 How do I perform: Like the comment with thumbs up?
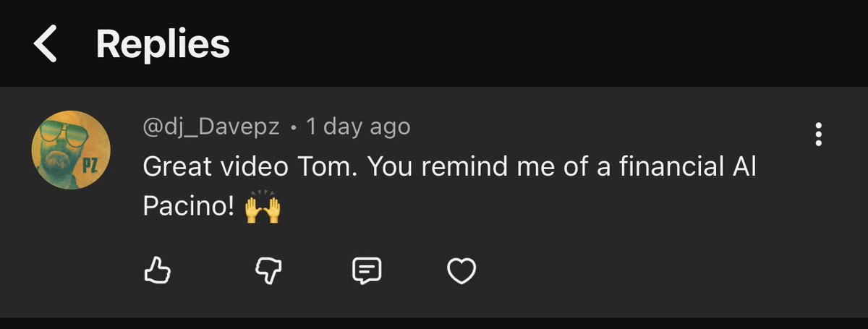coord(157,271)
